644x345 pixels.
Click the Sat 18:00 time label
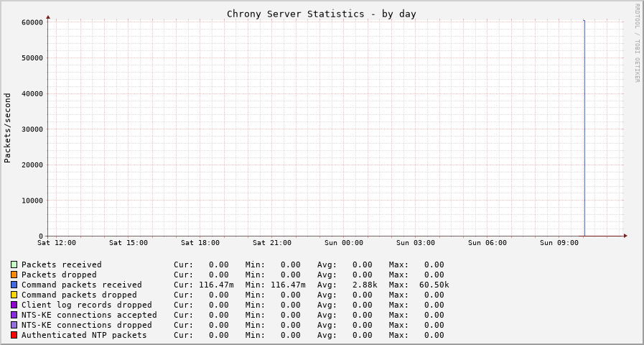(x=200, y=243)
